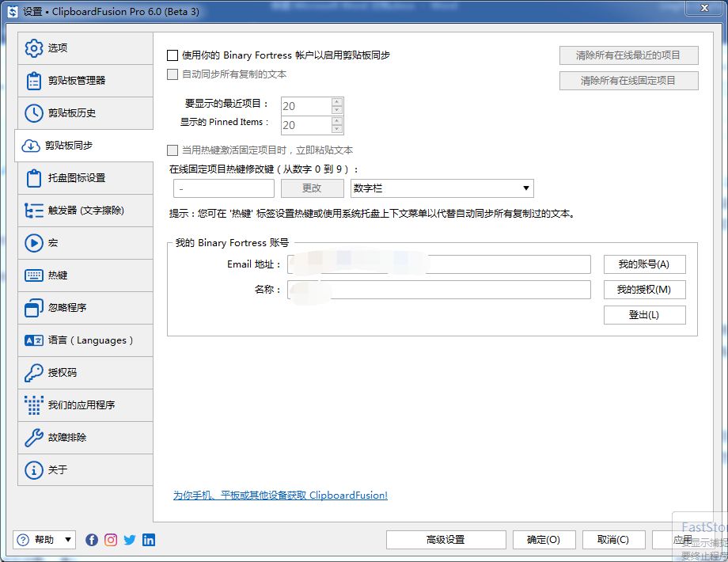Click the 名称 field

439,290
